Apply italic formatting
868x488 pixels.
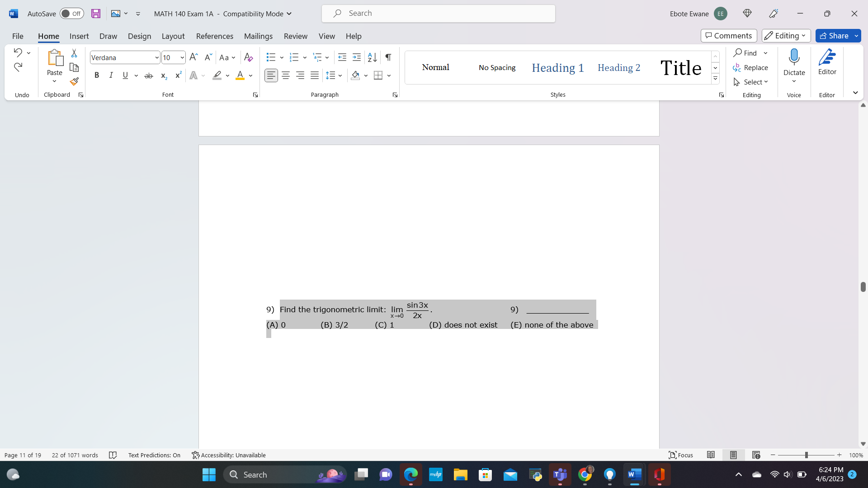(111, 75)
